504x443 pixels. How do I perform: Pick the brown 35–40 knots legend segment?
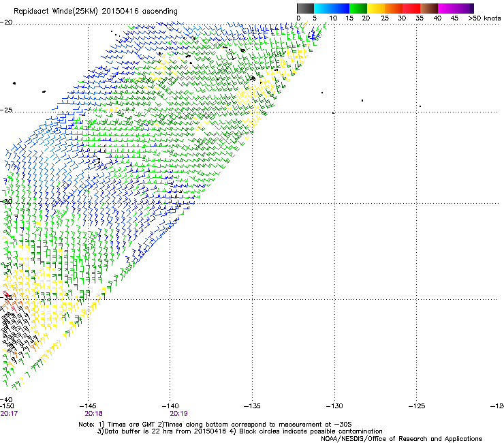pyautogui.click(x=429, y=8)
